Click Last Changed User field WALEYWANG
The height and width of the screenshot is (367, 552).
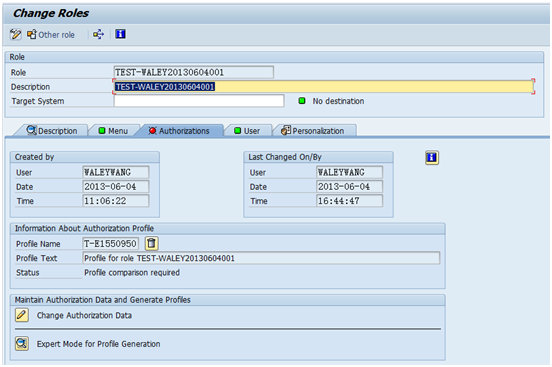[x=349, y=172]
